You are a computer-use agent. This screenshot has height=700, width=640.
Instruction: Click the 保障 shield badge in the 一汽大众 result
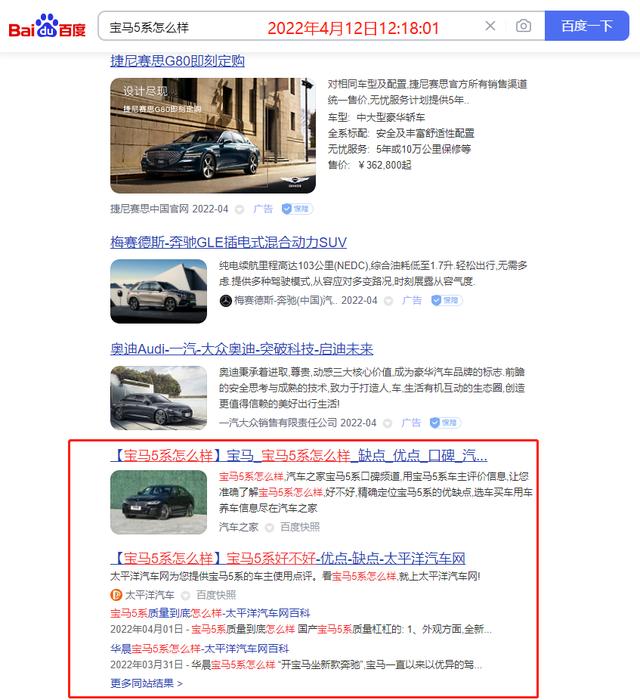[445, 423]
